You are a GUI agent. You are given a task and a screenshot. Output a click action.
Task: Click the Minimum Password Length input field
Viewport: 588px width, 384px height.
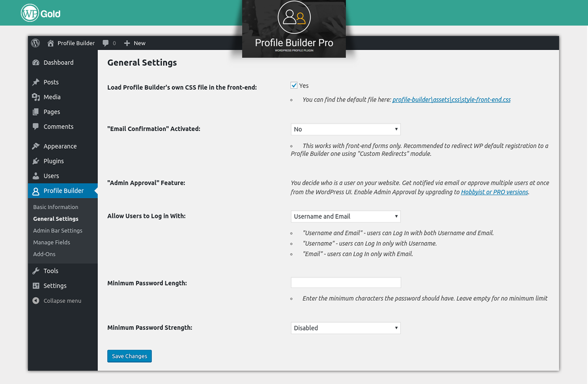point(345,283)
